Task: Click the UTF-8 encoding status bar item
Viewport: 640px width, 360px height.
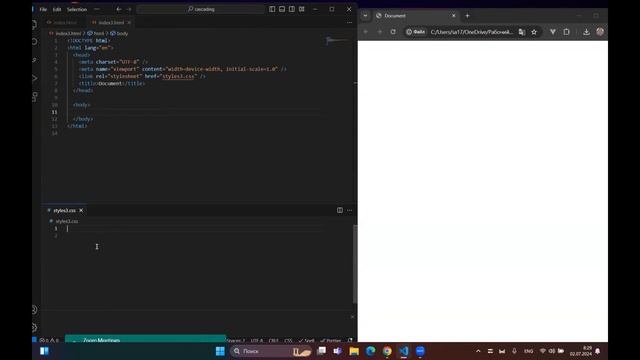Action: (257, 340)
